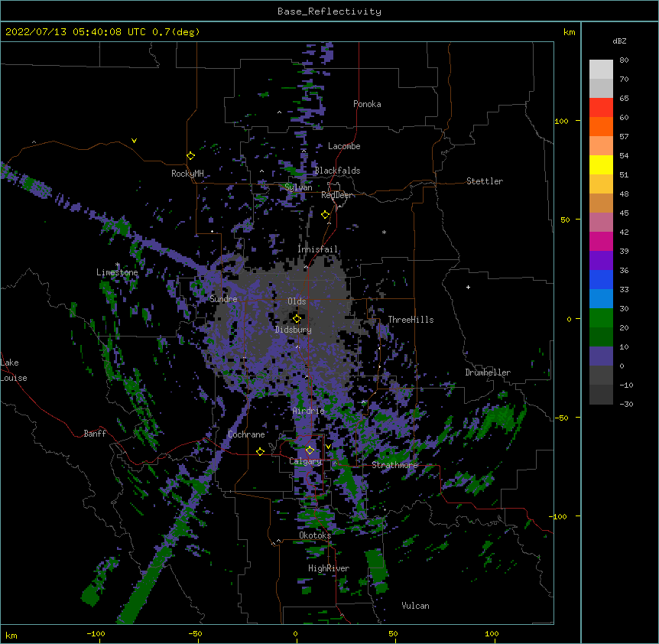Click the orange 60 dBZ legend swatch
The height and width of the screenshot is (644, 659).
tap(601, 126)
